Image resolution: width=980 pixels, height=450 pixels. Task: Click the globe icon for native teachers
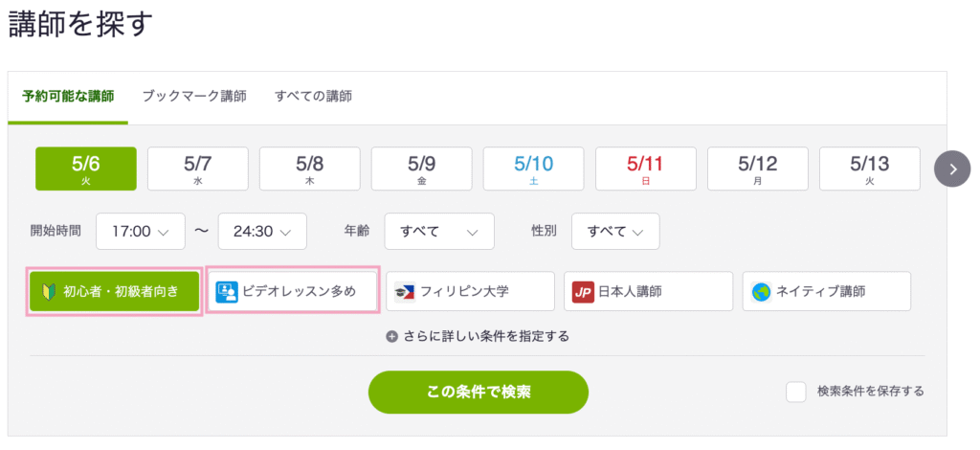(761, 291)
